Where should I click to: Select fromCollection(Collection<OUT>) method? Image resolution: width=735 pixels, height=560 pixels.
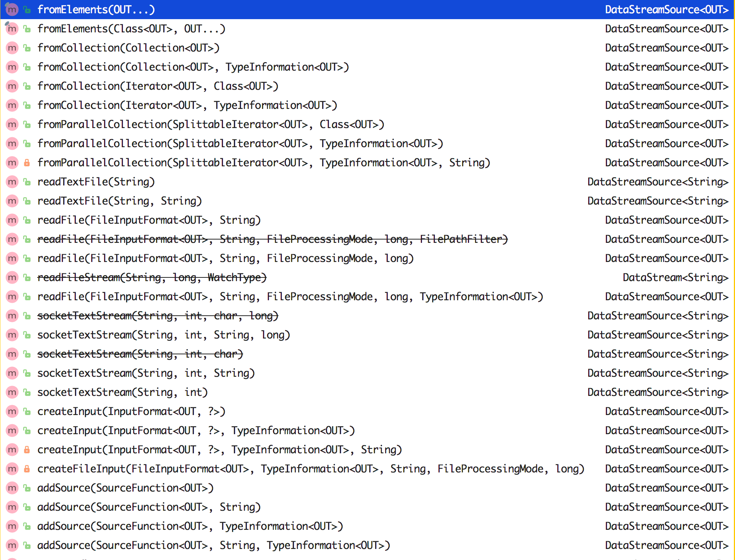(128, 48)
